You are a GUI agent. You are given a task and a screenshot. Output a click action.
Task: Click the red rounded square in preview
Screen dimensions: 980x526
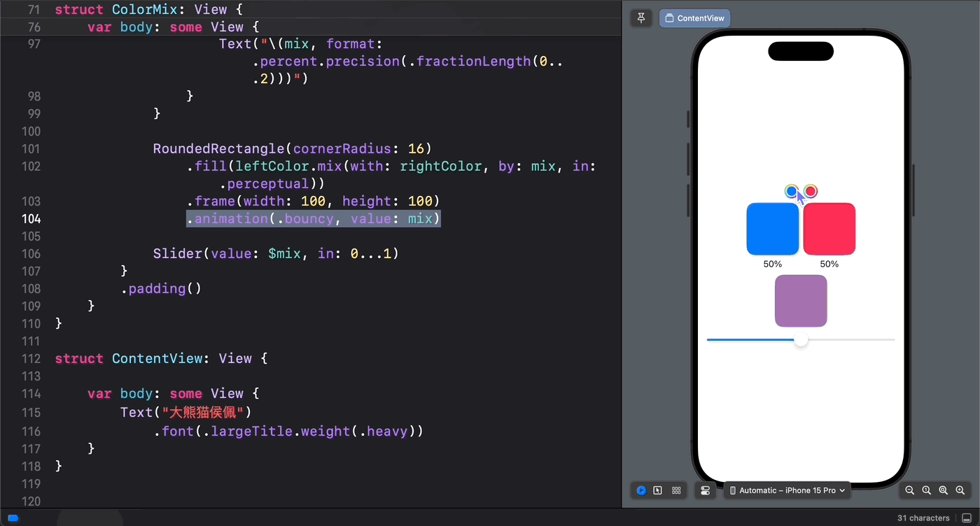(829, 229)
